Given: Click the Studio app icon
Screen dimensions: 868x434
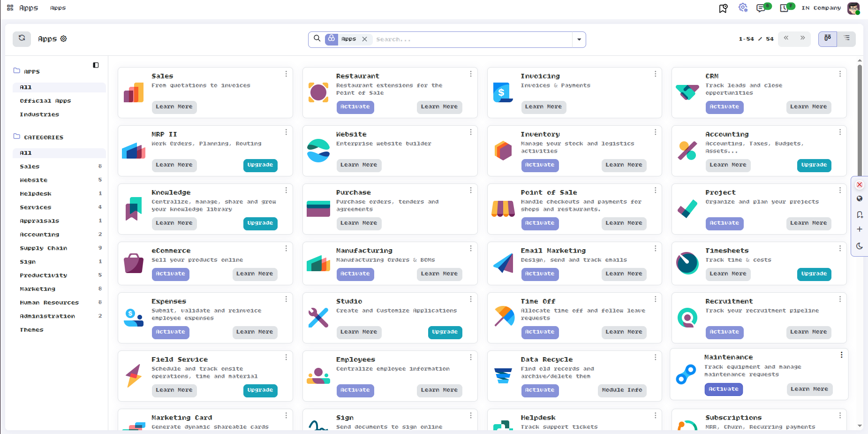Looking at the screenshot, I should [318, 318].
